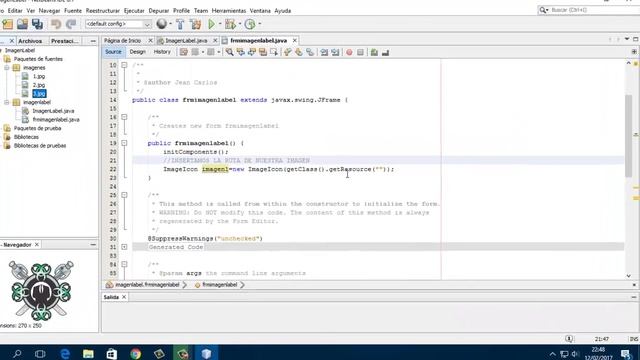Click the Profile Project icon
Image resolution: width=640 pixels, height=360 pixels.
click(250, 24)
